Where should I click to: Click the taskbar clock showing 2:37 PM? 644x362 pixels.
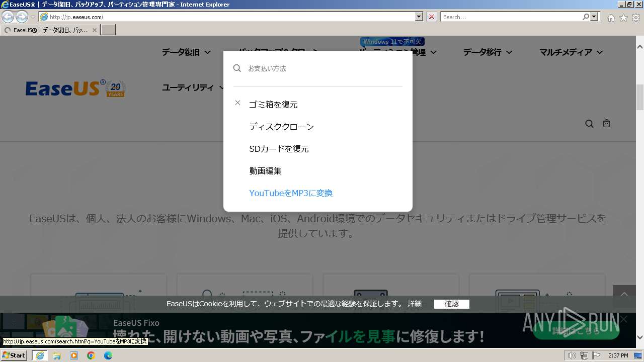click(x=618, y=355)
